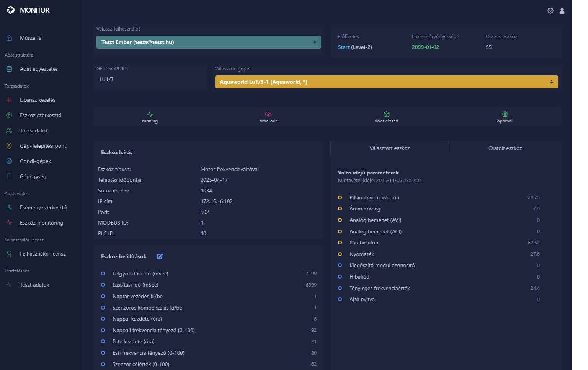
Task: Open Eszköz monitoring in the sidebar
Action: click(41, 223)
